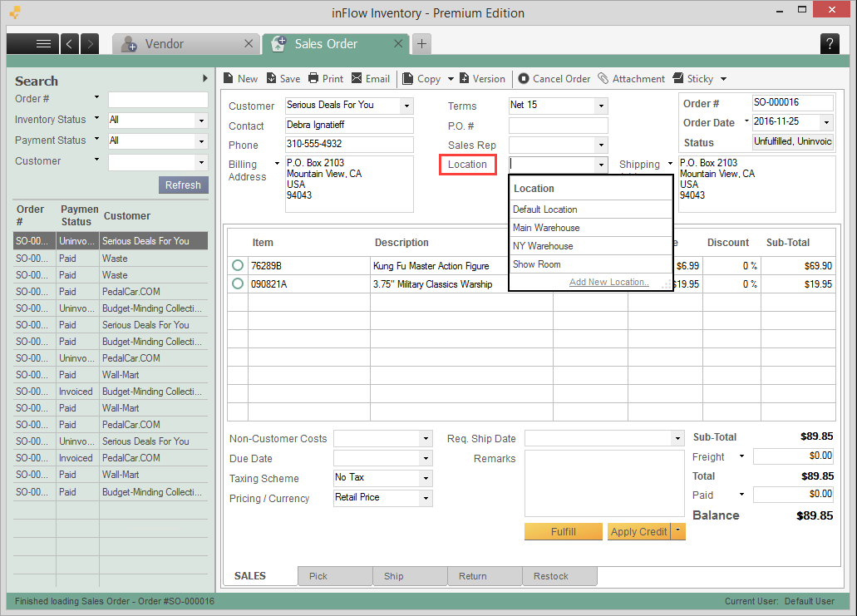Sort by the Customer column header
857x616 pixels.
[x=127, y=216]
